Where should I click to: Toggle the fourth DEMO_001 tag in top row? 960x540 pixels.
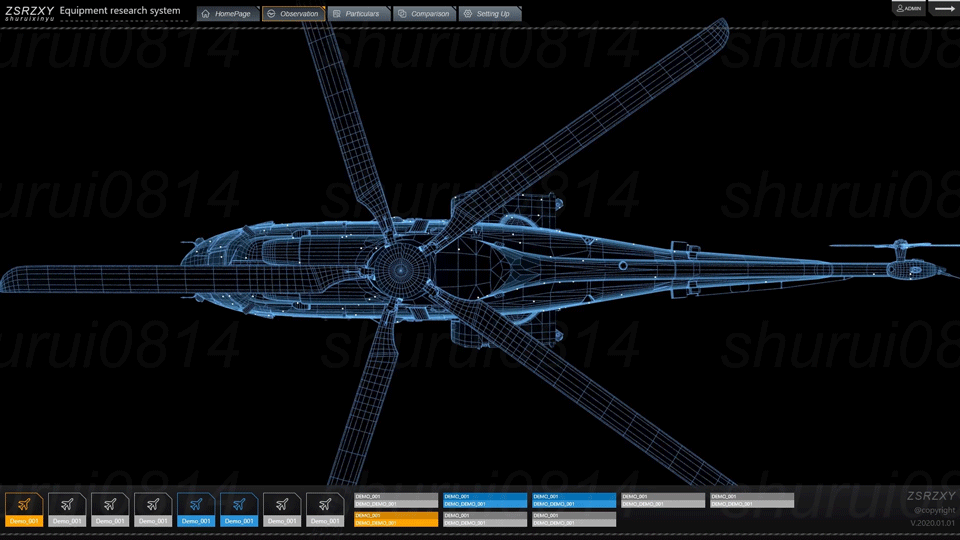coord(663,500)
